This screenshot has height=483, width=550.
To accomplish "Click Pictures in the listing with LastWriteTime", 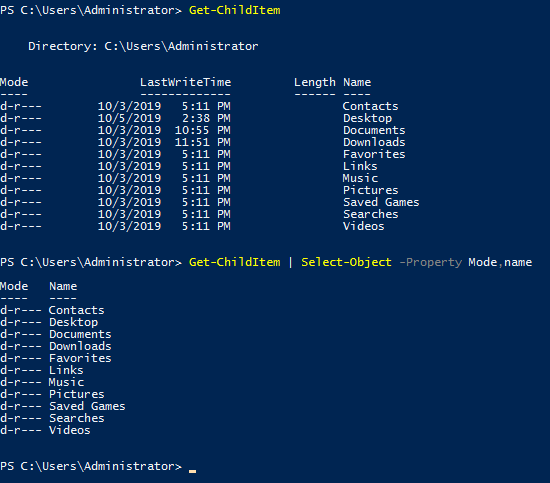I will (x=370, y=190).
